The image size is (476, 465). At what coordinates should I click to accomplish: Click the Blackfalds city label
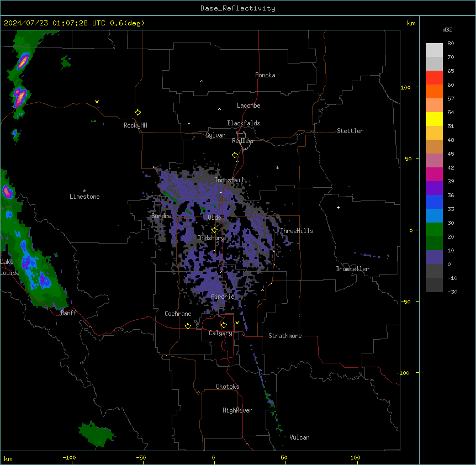(244, 123)
